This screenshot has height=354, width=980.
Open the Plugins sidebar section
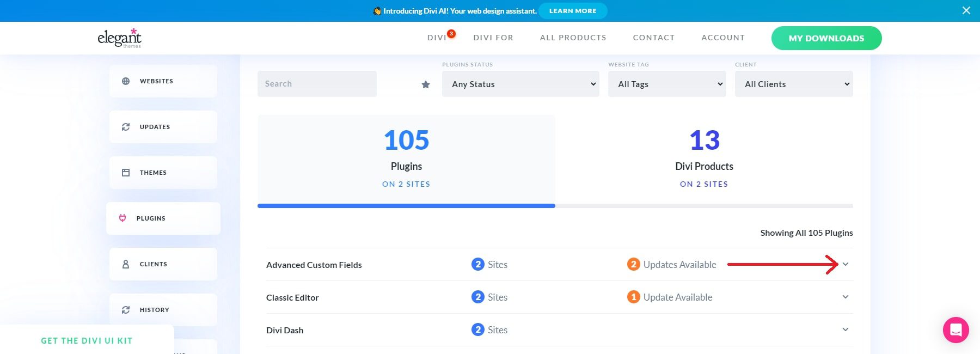163,218
